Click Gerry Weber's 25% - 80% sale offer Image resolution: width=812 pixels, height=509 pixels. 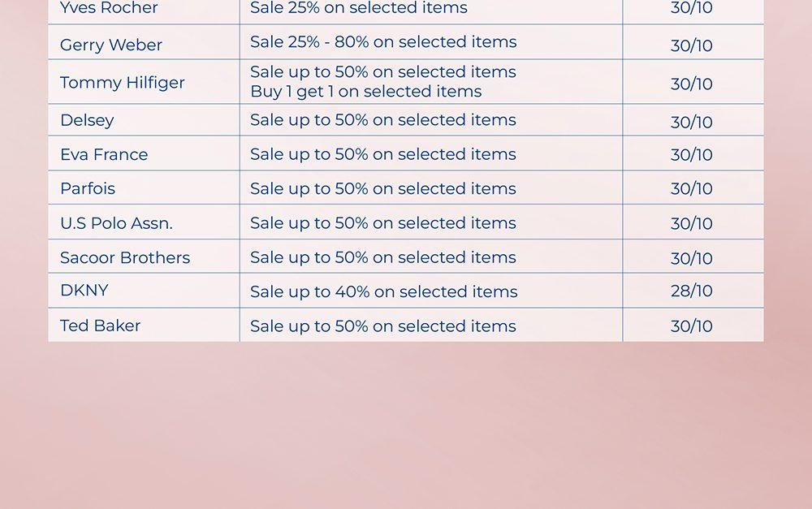383,41
